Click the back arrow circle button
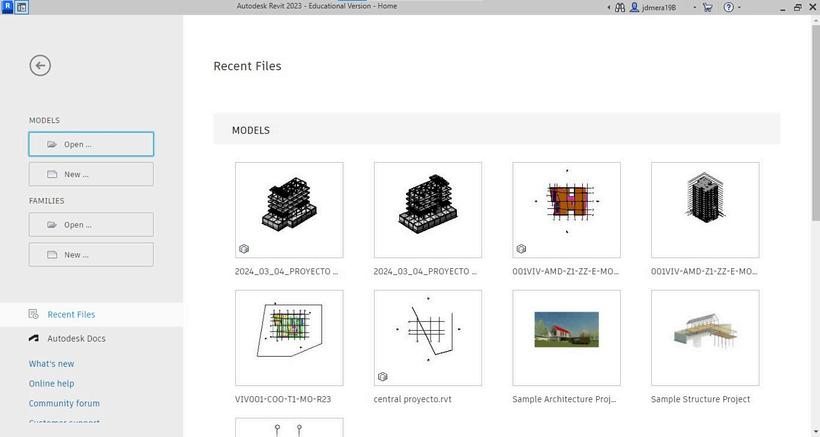Image resolution: width=820 pixels, height=437 pixels. [40, 66]
